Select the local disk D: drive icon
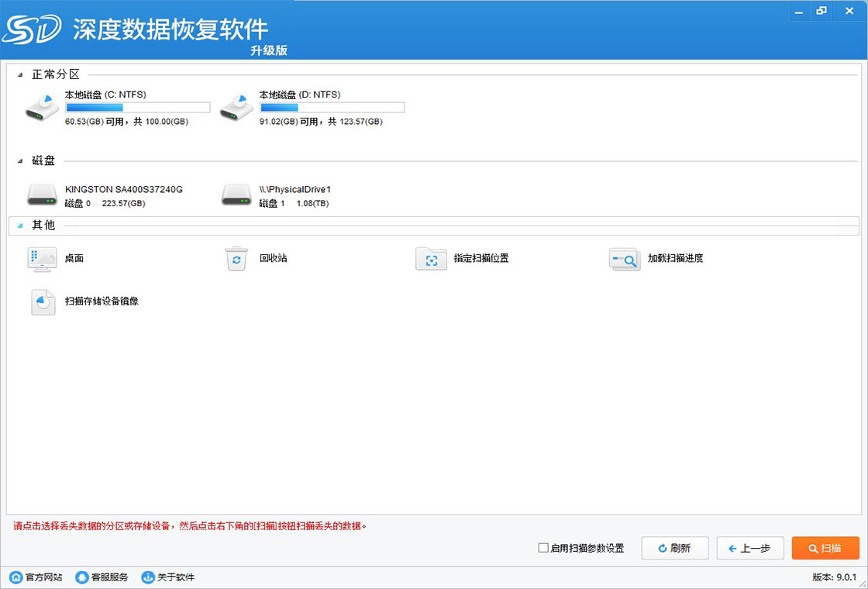Image resolution: width=868 pixels, height=589 pixels. [236, 108]
